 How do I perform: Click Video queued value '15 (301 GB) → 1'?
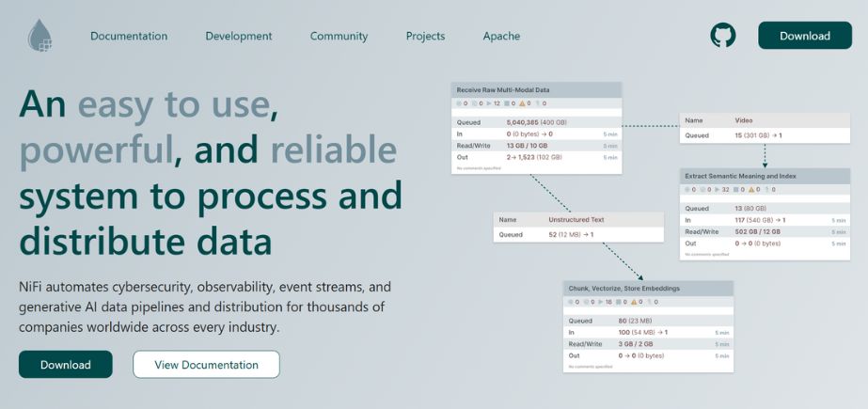coord(758,135)
